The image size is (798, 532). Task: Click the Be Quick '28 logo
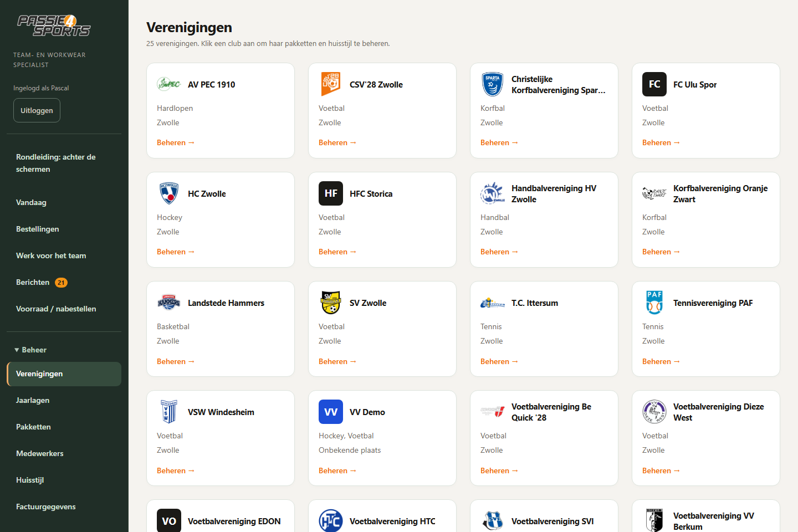[x=493, y=412]
